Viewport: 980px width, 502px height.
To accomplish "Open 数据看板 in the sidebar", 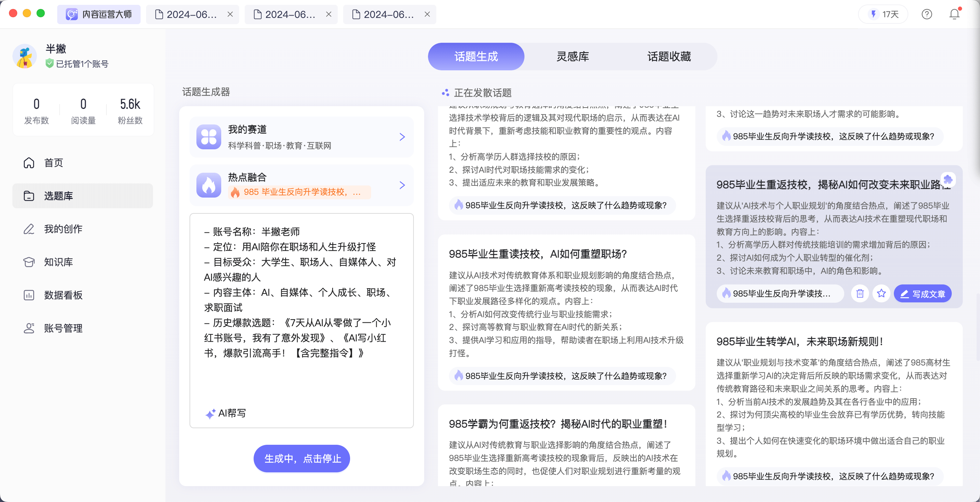I will (x=63, y=295).
